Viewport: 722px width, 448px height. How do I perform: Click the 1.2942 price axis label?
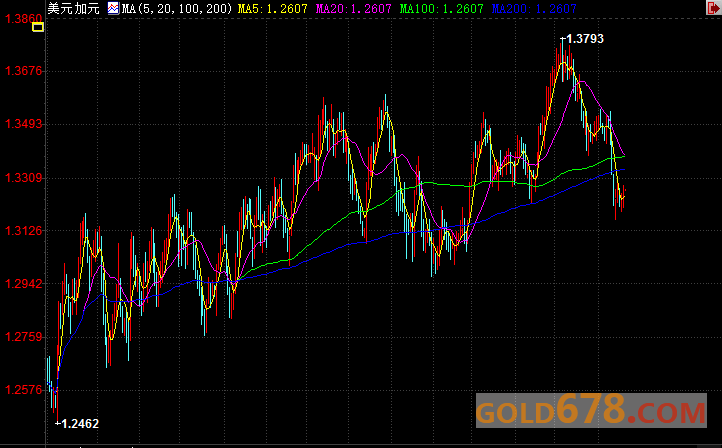[22, 284]
